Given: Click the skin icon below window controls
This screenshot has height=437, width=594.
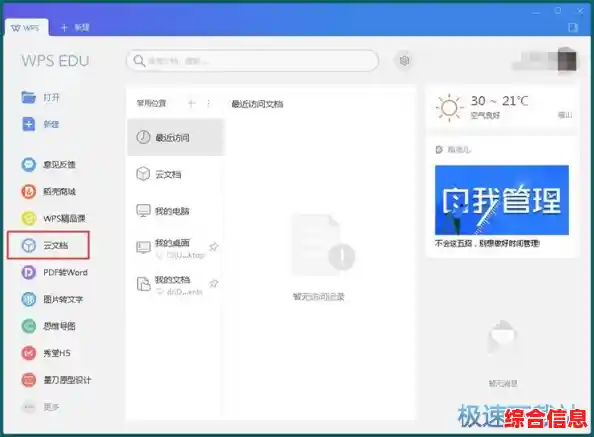Looking at the screenshot, I should click(572, 27).
